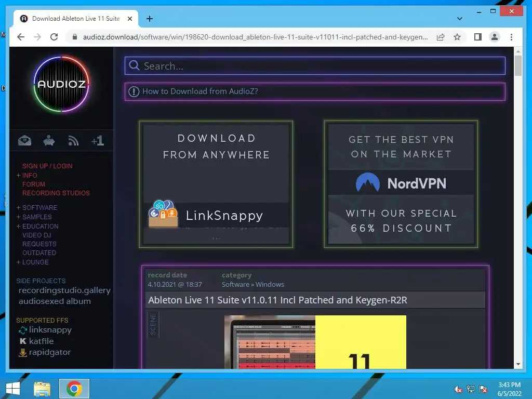Click the search magnifier icon

pos(135,65)
